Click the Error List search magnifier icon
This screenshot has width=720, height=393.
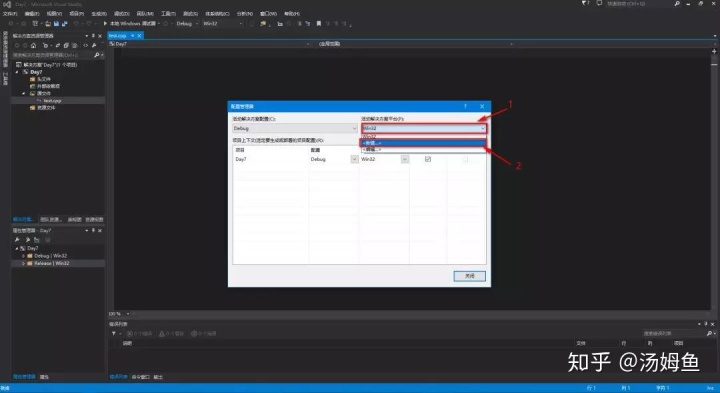(709, 333)
